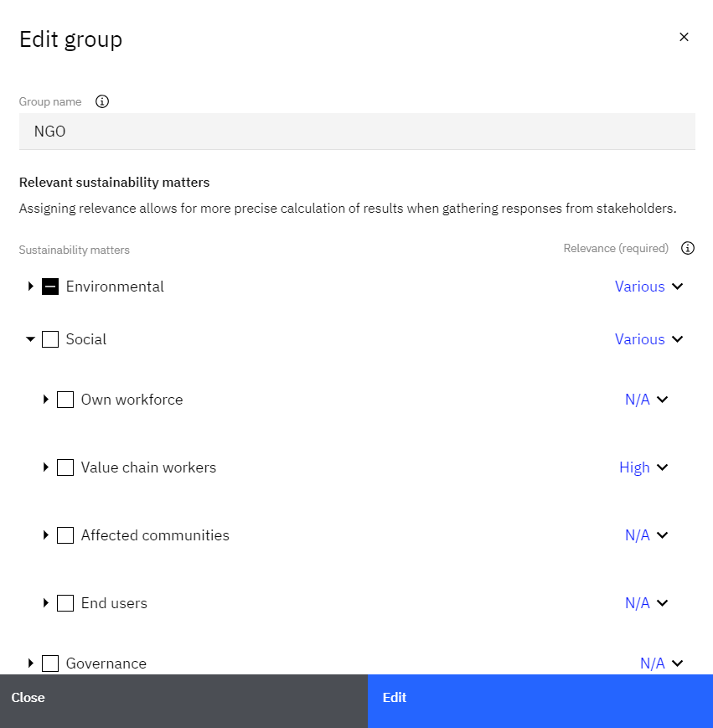
Task: Open Governance relevance dropdown showing N/A
Action: (x=662, y=663)
